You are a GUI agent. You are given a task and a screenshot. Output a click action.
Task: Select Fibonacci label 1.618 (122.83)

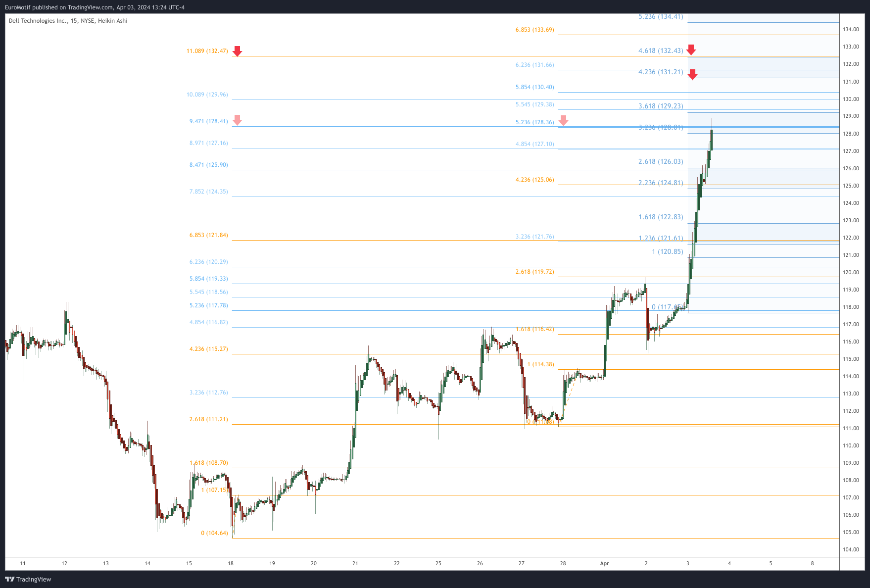pyautogui.click(x=661, y=217)
